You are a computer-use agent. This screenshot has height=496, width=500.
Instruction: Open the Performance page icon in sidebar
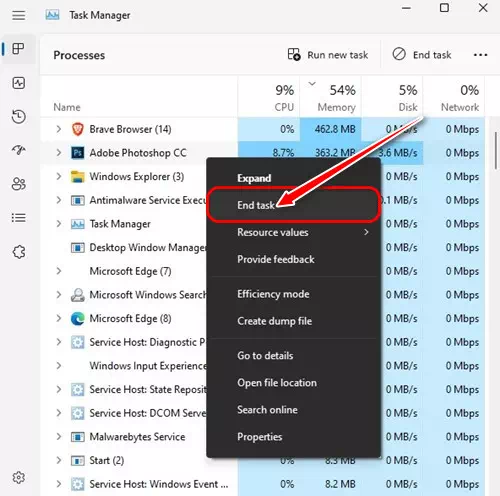point(19,83)
